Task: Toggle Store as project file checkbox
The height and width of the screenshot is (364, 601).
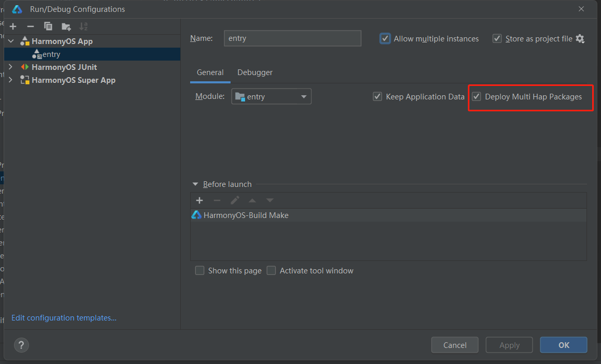Action: pos(497,39)
